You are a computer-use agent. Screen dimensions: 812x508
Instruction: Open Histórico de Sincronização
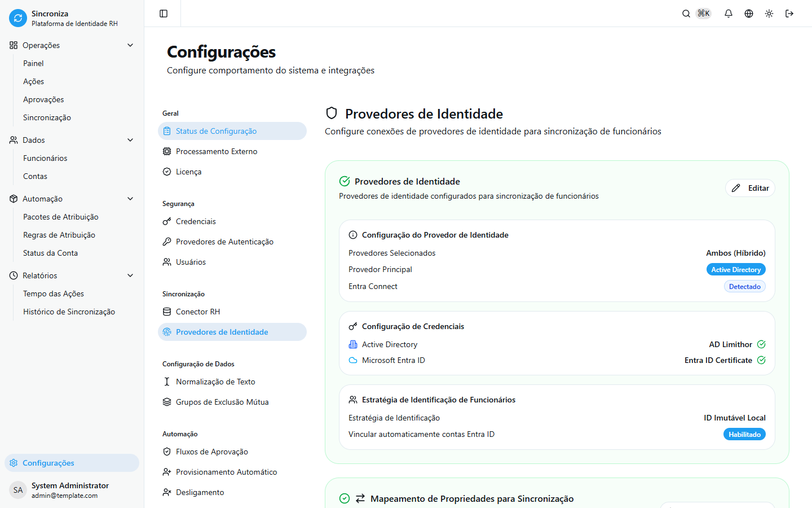(69, 311)
